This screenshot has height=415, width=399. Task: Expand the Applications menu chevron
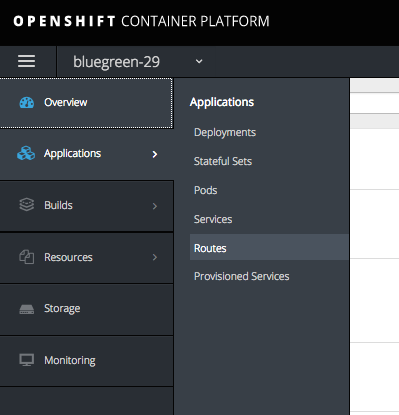[155, 154]
